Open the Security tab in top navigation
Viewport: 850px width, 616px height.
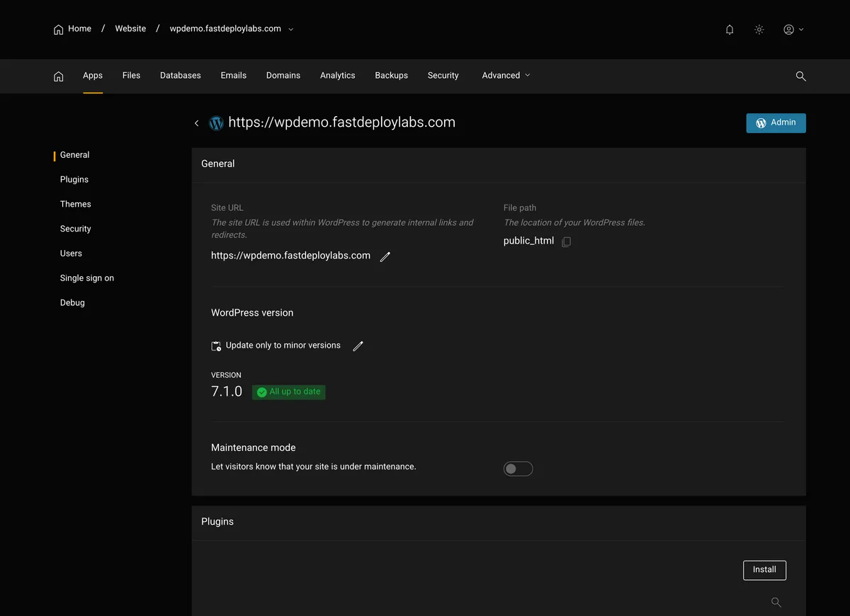point(443,75)
